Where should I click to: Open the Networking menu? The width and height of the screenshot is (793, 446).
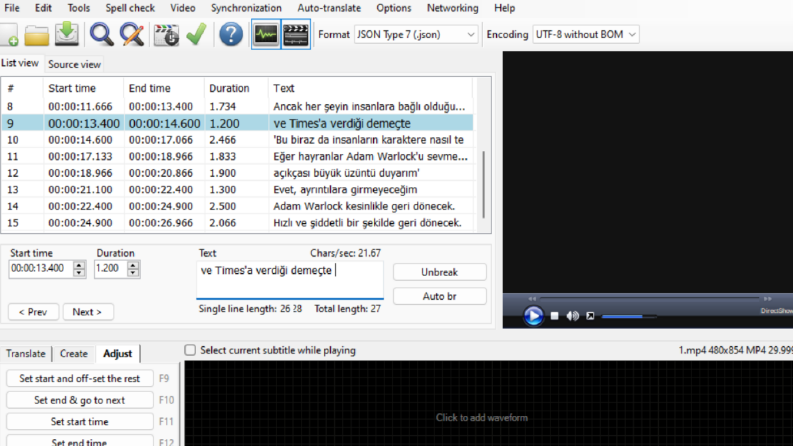(453, 8)
